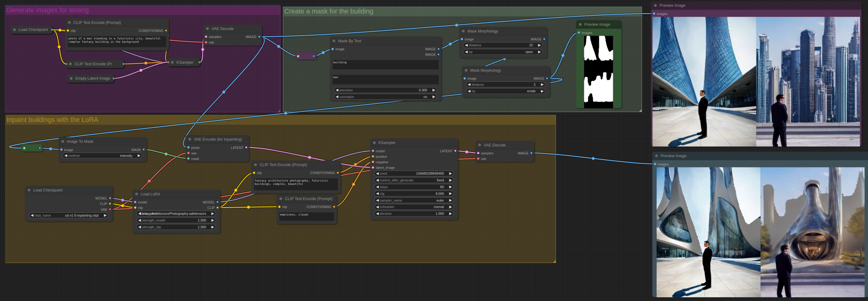Click the collapse dot of VAE Encode (for Inpainting)

click(190, 139)
